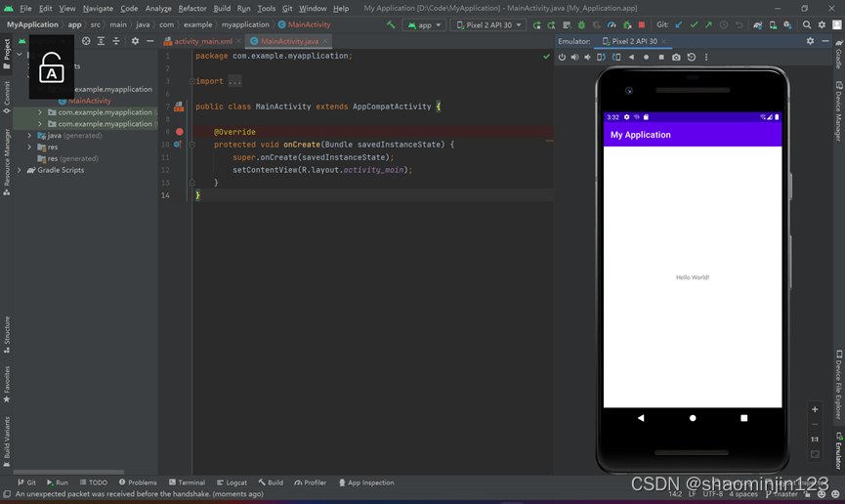Click the Git Show History clock icon
The height and width of the screenshot is (504, 845).
(724, 24)
